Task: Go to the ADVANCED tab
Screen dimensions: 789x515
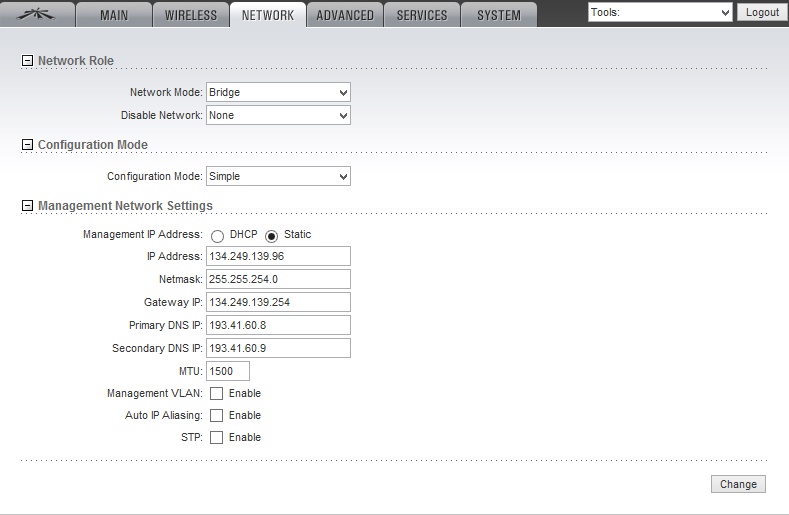Action: point(345,15)
